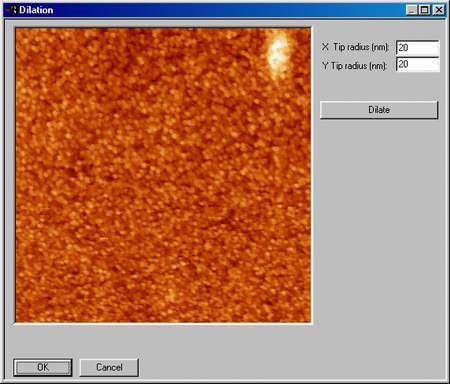Close the Dilation dialog with X
Viewport: 450px width, 384px height.
click(439, 10)
